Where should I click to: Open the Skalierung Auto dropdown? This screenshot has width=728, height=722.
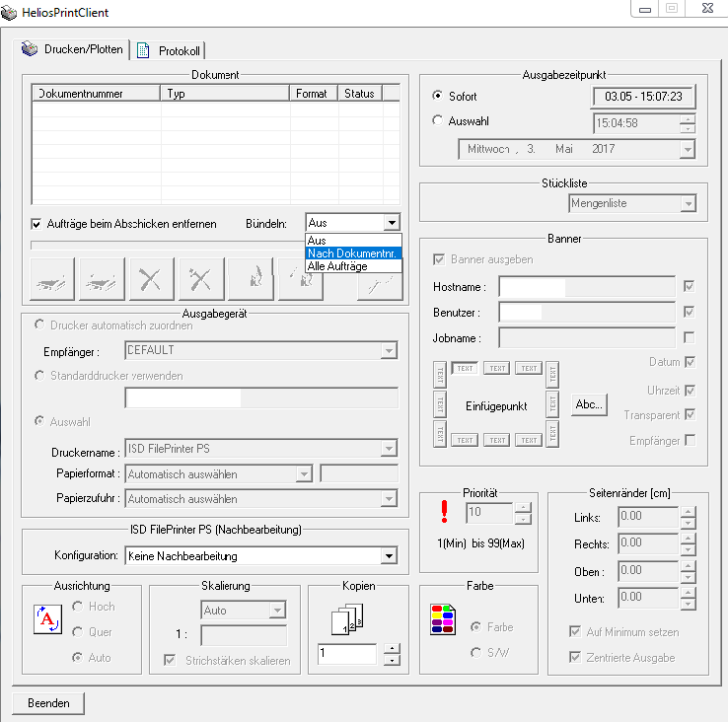coord(277,611)
